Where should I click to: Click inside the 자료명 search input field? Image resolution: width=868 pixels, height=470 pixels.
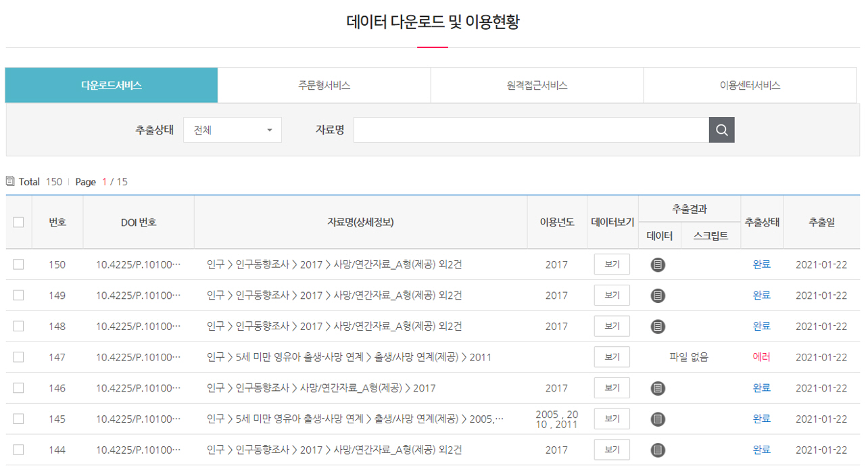(531, 130)
